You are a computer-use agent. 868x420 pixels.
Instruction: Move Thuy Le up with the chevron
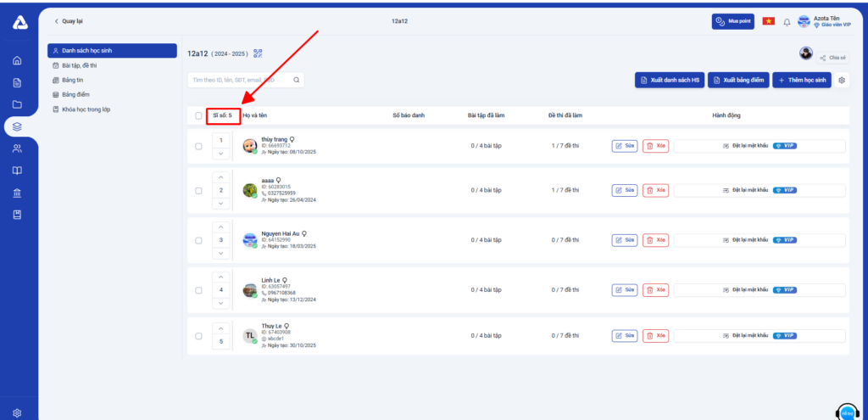coord(220,327)
